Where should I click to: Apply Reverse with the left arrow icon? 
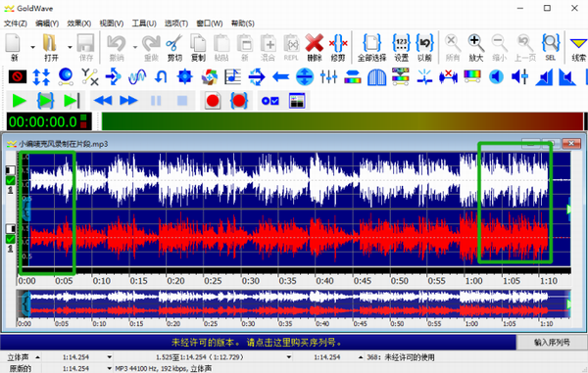click(280, 77)
